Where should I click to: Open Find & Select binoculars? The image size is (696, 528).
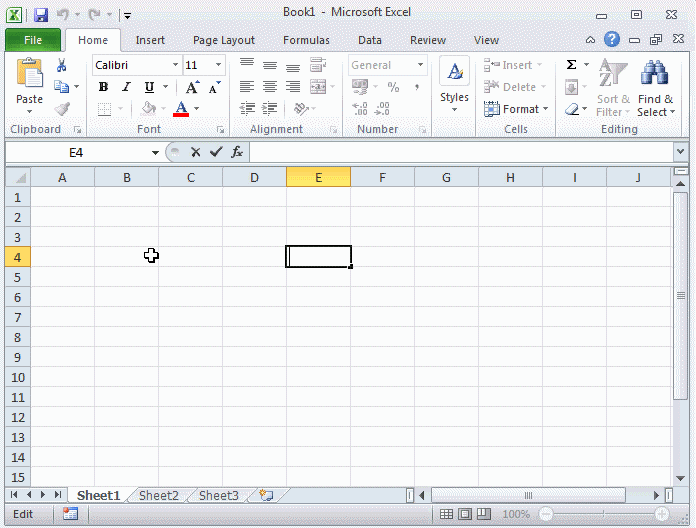coord(655,90)
